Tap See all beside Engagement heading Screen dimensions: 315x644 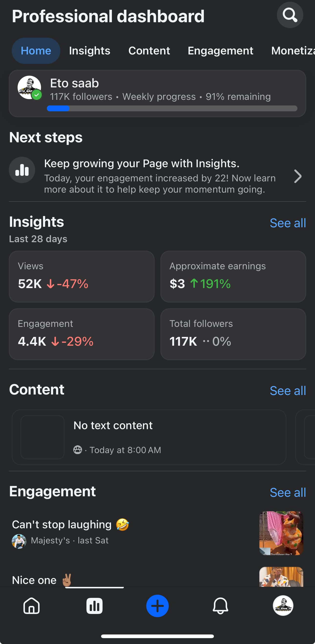[x=287, y=492]
